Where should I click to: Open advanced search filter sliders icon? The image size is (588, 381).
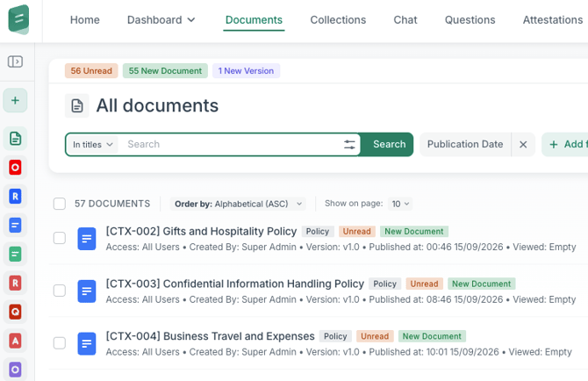[x=349, y=144]
